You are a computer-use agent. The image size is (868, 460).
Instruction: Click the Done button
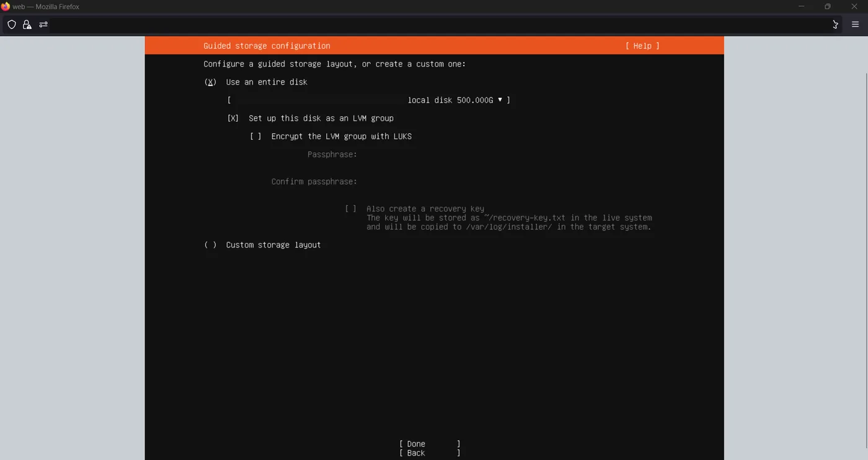tap(430, 444)
